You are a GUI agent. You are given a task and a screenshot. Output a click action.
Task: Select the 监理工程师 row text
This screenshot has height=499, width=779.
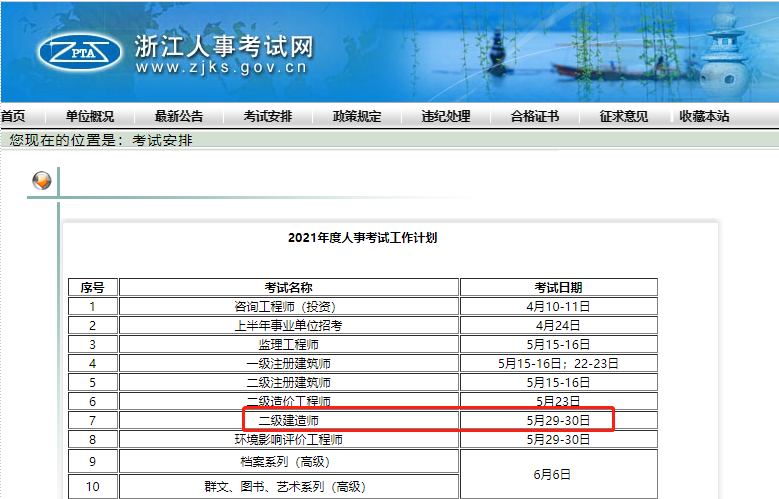pyautogui.click(x=289, y=345)
